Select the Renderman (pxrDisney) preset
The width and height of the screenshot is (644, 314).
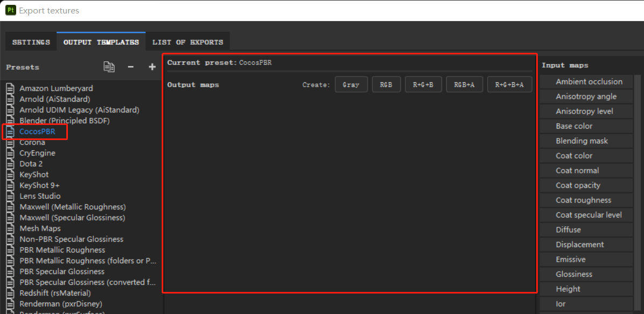pyautogui.click(x=61, y=304)
